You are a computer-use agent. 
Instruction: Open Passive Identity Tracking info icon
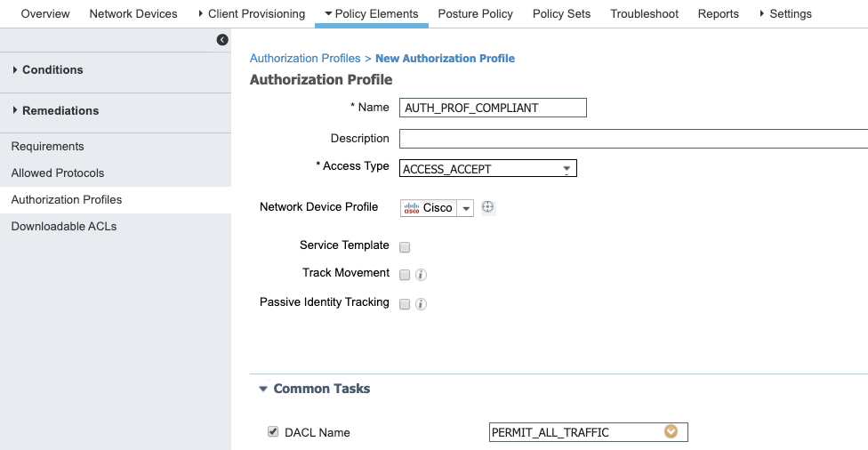point(422,304)
